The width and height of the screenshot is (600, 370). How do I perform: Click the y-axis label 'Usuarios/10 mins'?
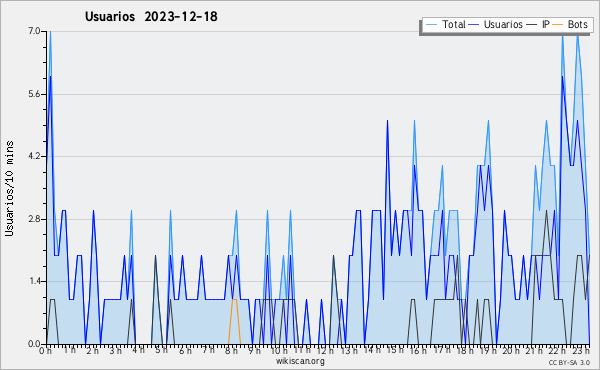coord(9,188)
